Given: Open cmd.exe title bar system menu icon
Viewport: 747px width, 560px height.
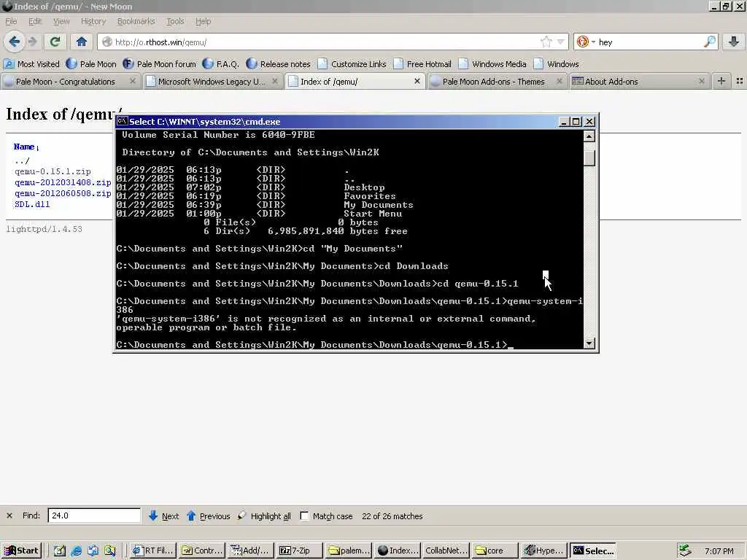Looking at the screenshot, I should [x=122, y=121].
